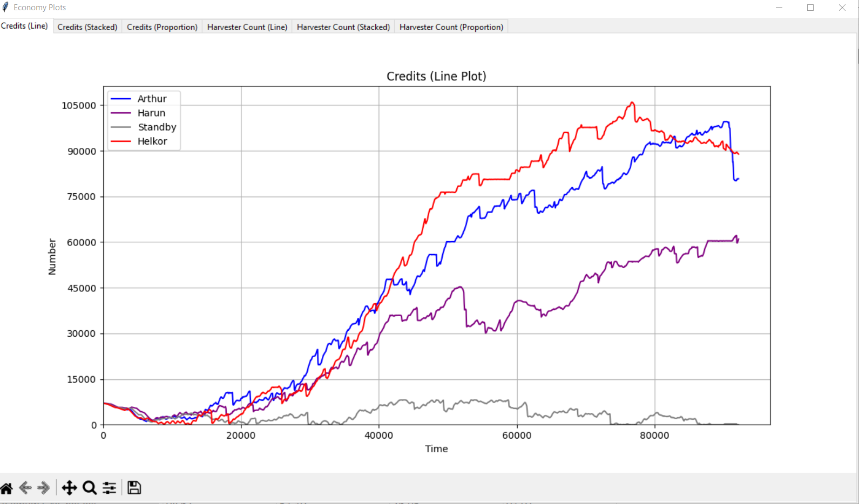Image resolution: width=859 pixels, height=504 pixels.
Task: Click the Economy Plots feather app icon
Action: [5, 8]
